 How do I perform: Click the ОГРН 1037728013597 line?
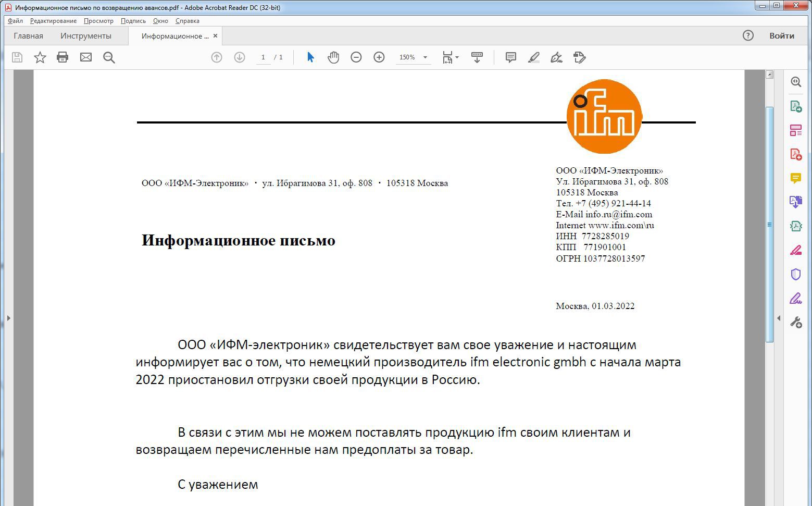tap(601, 258)
